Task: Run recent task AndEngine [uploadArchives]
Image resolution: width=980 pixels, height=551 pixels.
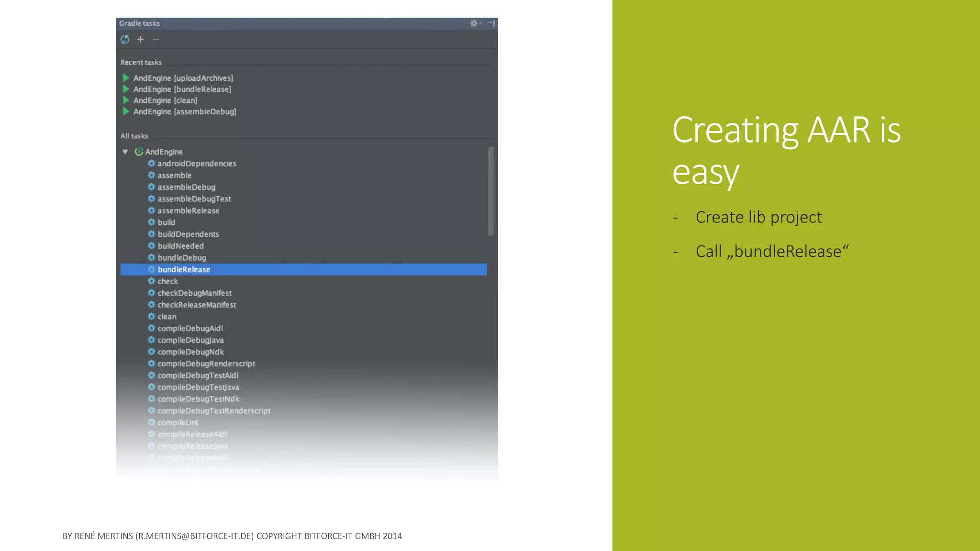Action: 178,78
